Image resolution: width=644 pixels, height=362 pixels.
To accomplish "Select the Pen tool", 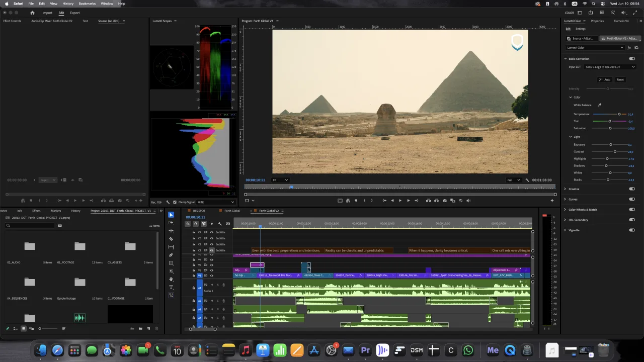I will point(171,255).
